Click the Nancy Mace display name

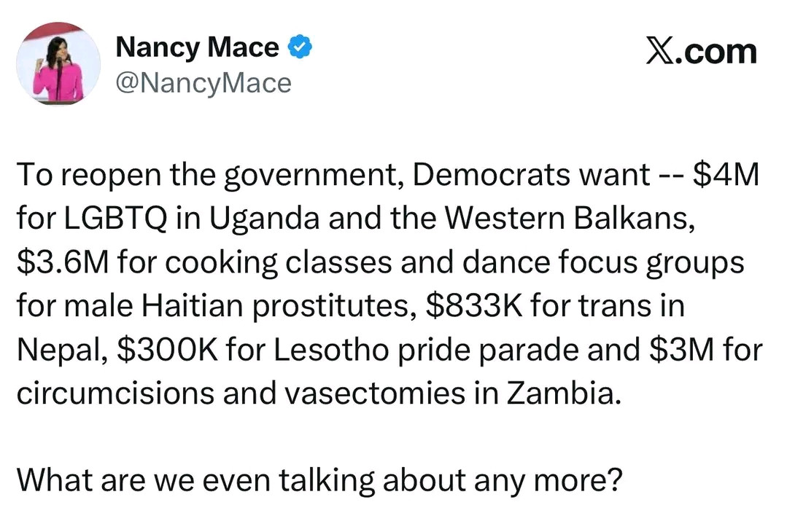[197, 48]
